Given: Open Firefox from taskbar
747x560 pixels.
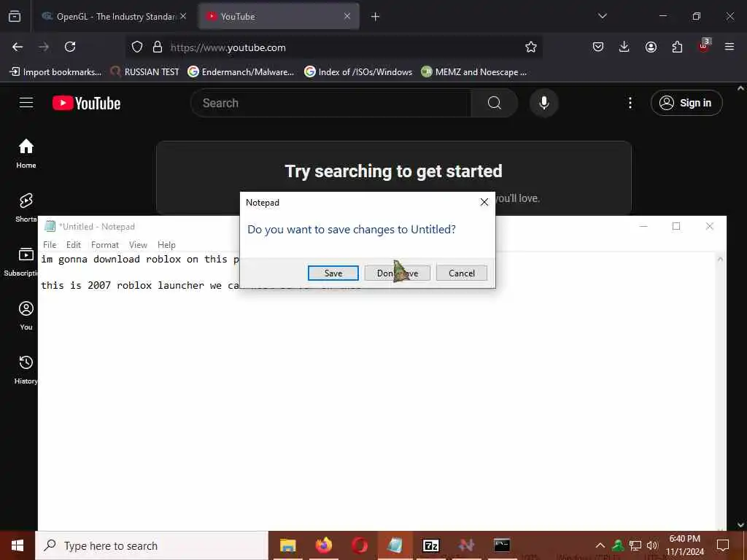Looking at the screenshot, I should tap(323, 545).
